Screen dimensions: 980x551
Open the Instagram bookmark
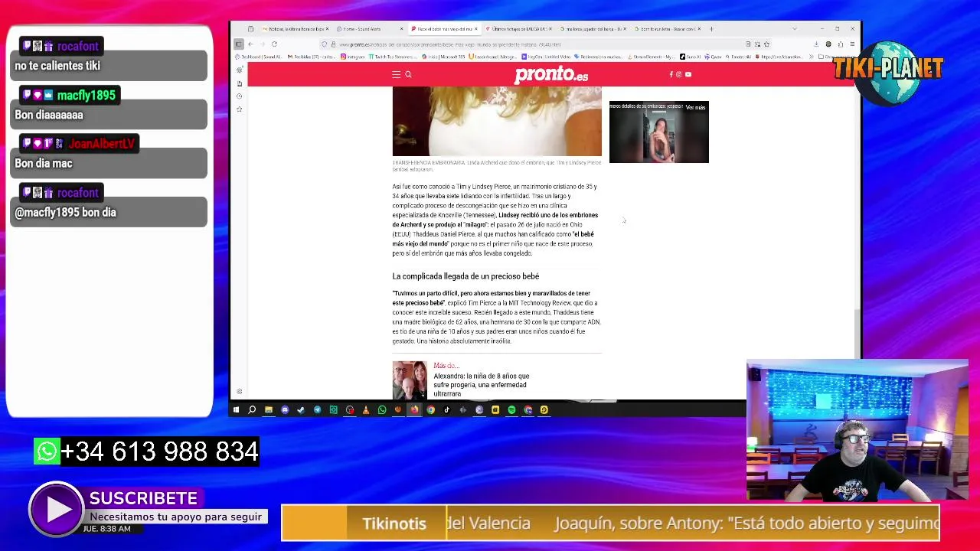point(353,57)
